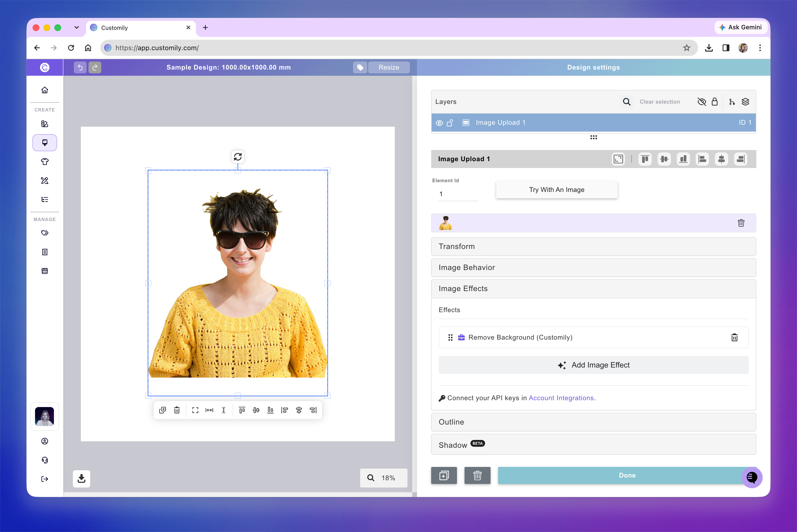
Task: Click Add Image Effect button
Action: [593, 365]
